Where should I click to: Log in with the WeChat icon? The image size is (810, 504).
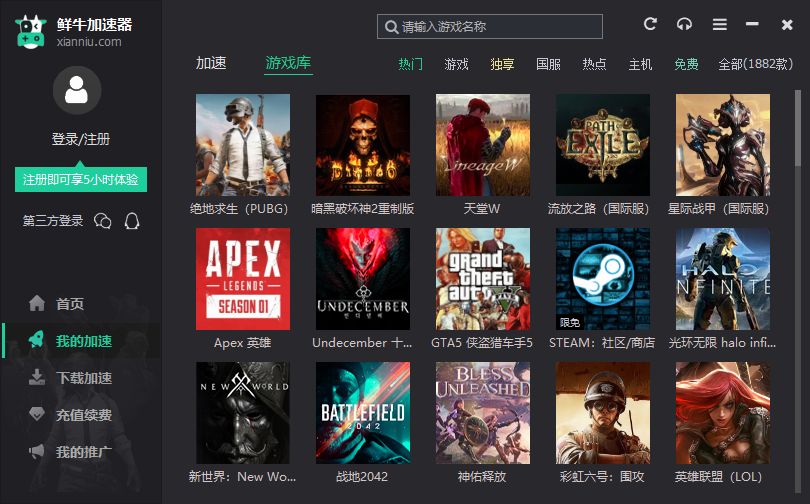pos(103,221)
